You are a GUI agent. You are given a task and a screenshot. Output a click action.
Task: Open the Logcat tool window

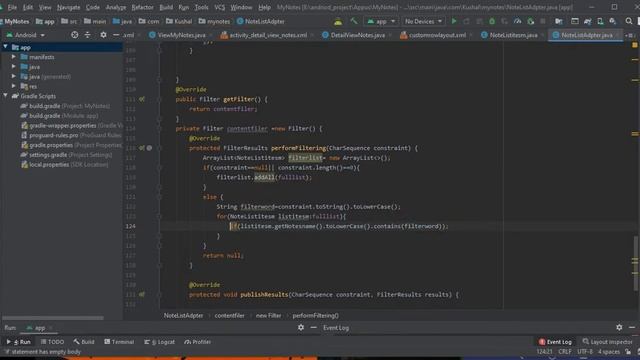pos(159,342)
